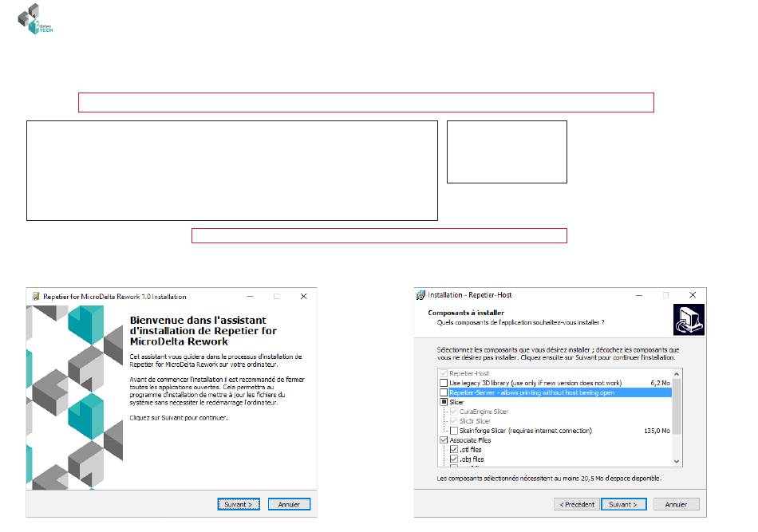The width and height of the screenshot is (758, 532).
Task: Uncheck the .stl files association
Action: [x=453, y=449]
